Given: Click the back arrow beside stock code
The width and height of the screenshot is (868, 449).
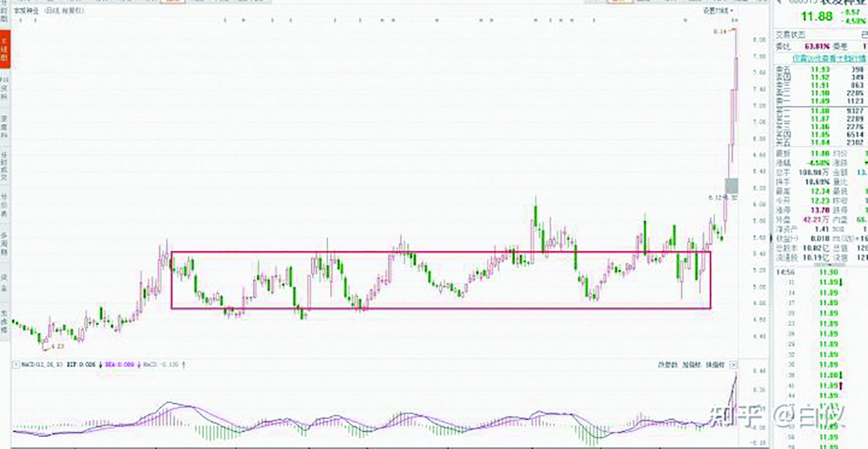Looking at the screenshot, I should [779, 2].
